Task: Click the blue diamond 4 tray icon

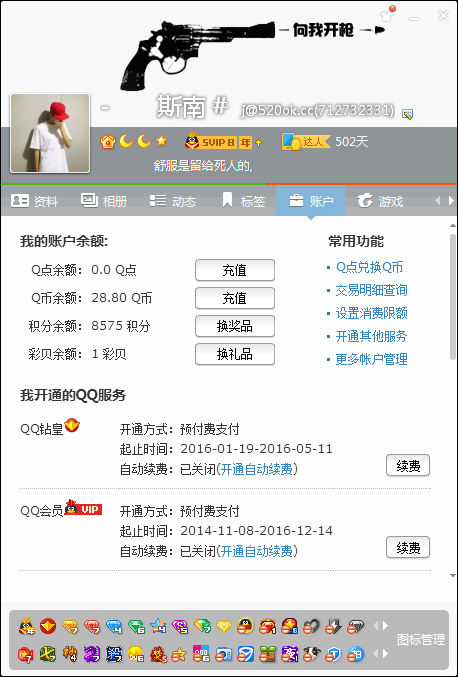Action: coord(114,626)
